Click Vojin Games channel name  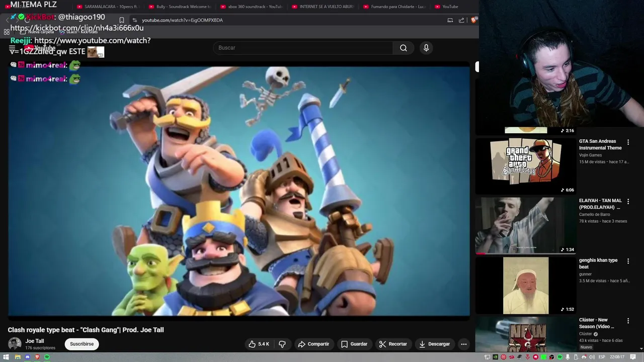590,155
